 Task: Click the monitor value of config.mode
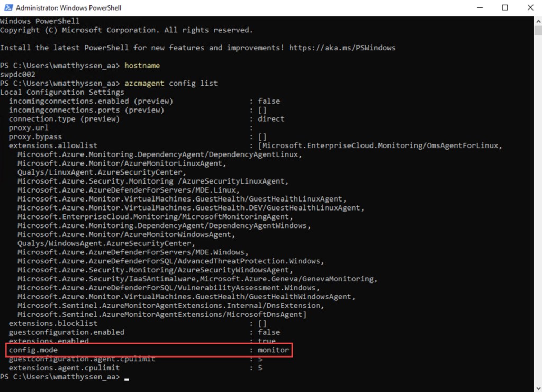(x=273, y=350)
